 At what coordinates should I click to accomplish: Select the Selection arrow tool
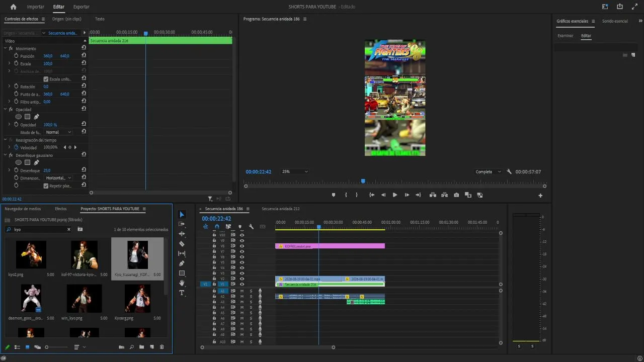pyautogui.click(x=182, y=215)
